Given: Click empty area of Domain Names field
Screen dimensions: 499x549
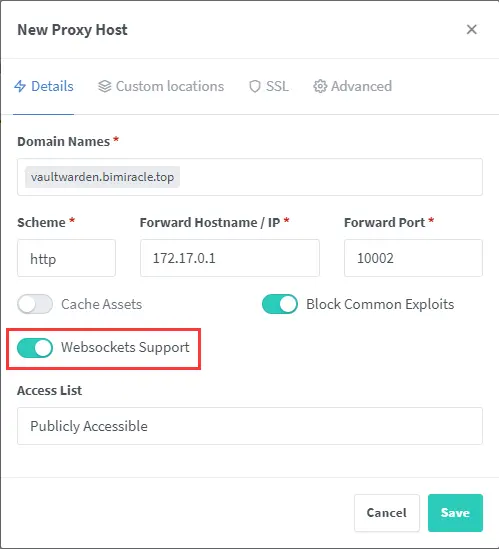Looking at the screenshot, I should (329, 177).
